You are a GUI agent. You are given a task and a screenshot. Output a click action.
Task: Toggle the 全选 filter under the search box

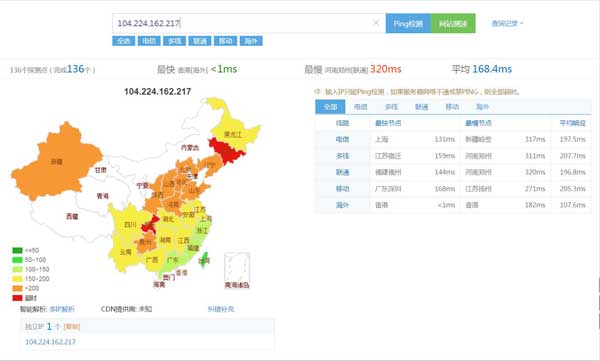click(x=124, y=41)
